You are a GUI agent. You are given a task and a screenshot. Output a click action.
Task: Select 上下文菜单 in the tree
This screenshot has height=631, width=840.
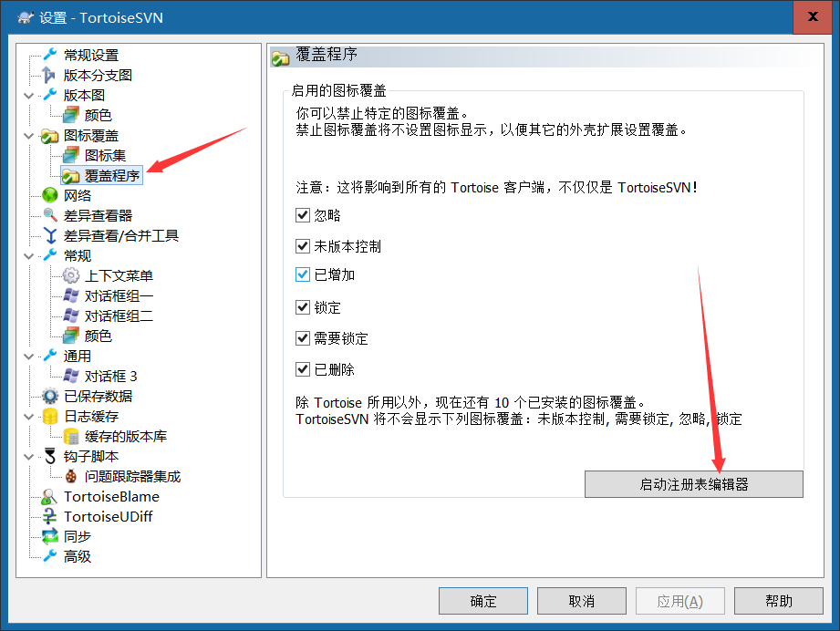(119, 276)
